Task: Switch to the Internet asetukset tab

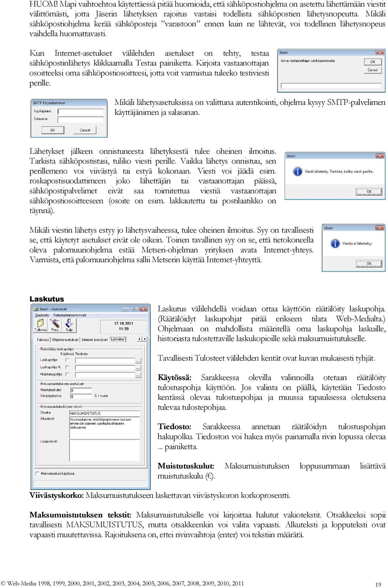Action: [x=95, y=340]
